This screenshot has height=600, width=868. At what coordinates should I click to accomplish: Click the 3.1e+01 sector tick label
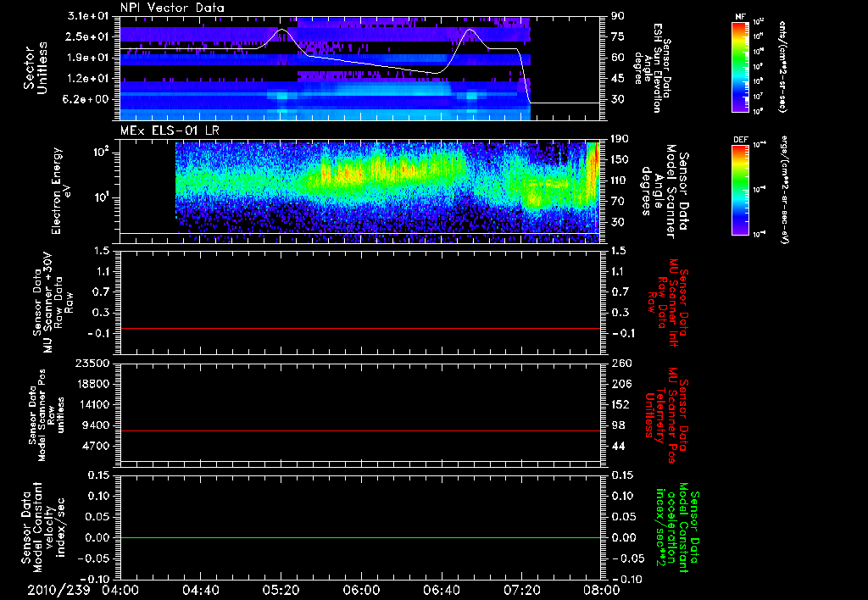click(x=88, y=16)
